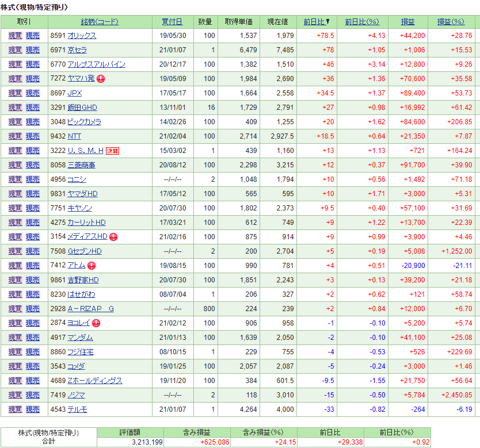Open the 京セラ stock link

pyautogui.click(x=77, y=50)
